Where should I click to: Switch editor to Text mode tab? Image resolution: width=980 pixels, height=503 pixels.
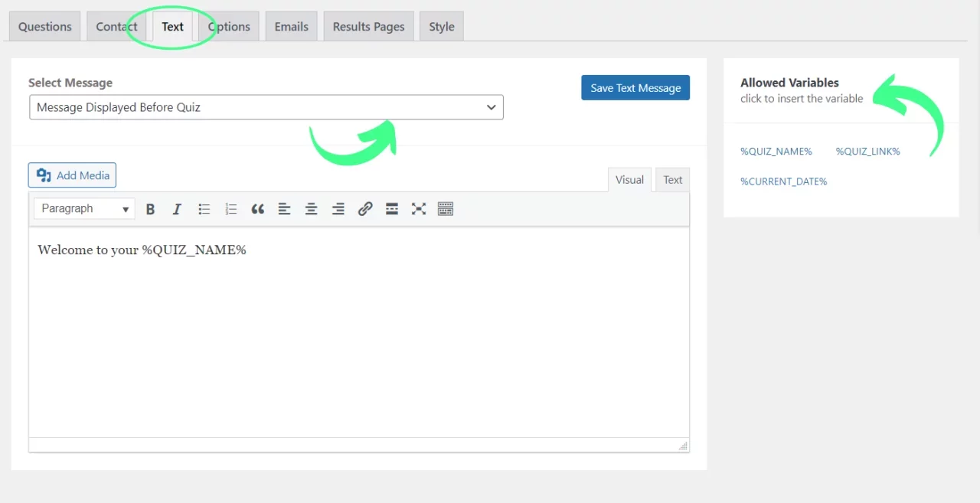[x=672, y=180]
